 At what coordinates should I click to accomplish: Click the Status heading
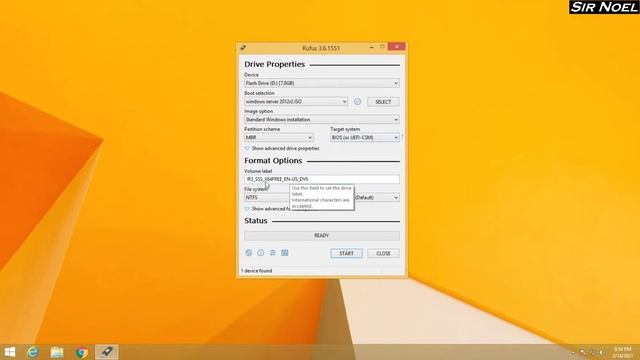[x=256, y=221]
